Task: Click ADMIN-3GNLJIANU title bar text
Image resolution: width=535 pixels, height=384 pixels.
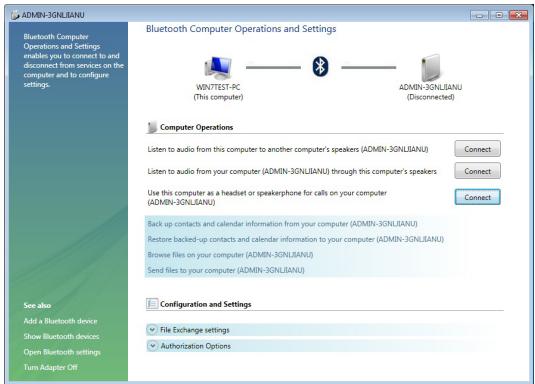Action: tap(53, 15)
